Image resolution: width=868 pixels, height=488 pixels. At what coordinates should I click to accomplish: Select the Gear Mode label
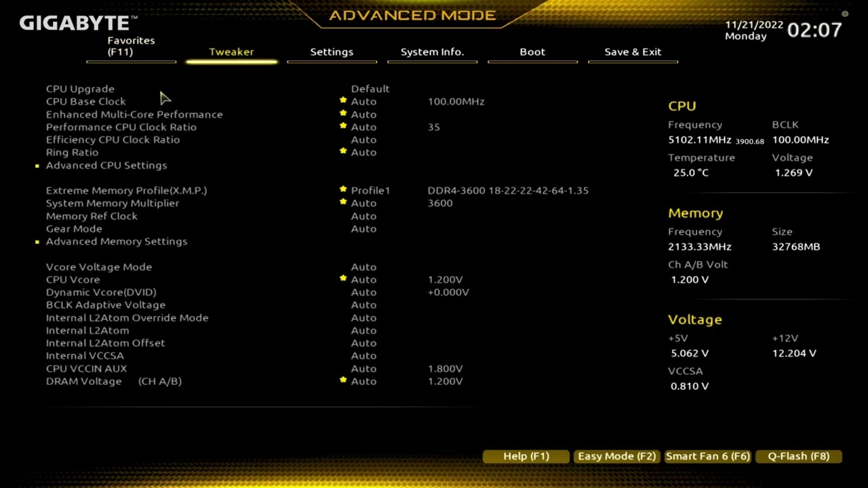74,228
